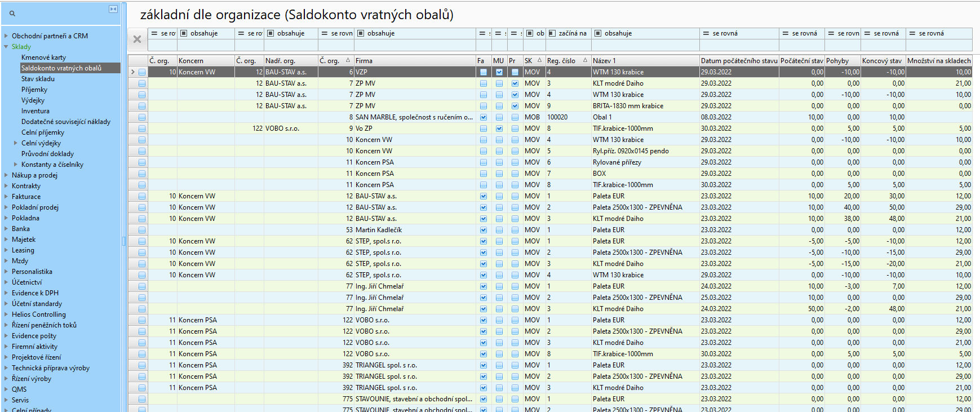
Task: Click the row marker icon of the SAN MARBLE row
Action: (x=141, y=117)
